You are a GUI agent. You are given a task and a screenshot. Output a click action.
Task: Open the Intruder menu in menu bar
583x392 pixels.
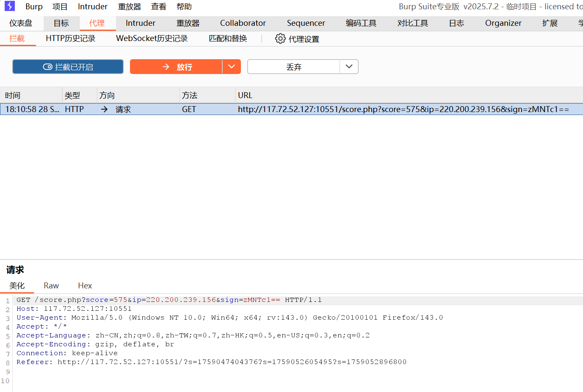[93, 6]
